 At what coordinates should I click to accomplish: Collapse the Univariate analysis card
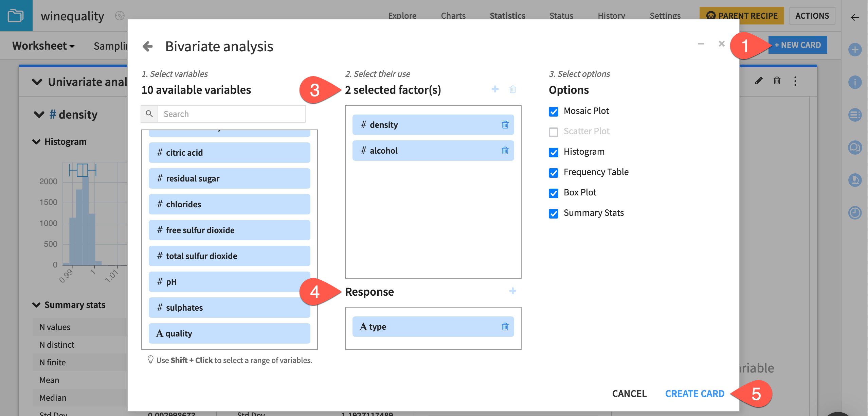pos(37,82)
